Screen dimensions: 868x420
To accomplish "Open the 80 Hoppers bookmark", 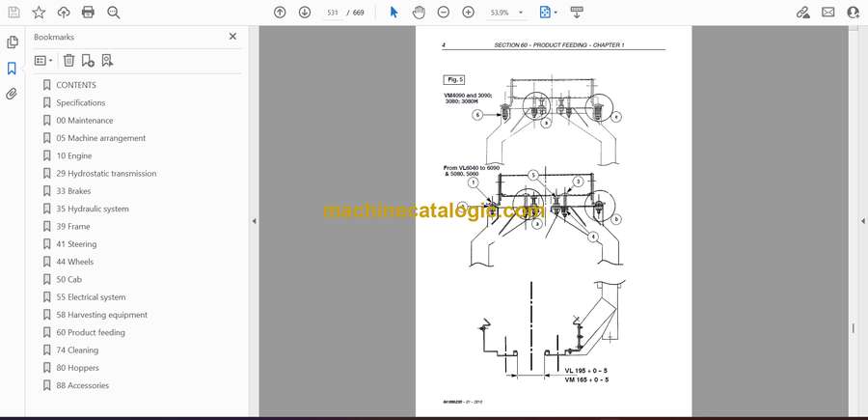I will click(x=77, y=367).
